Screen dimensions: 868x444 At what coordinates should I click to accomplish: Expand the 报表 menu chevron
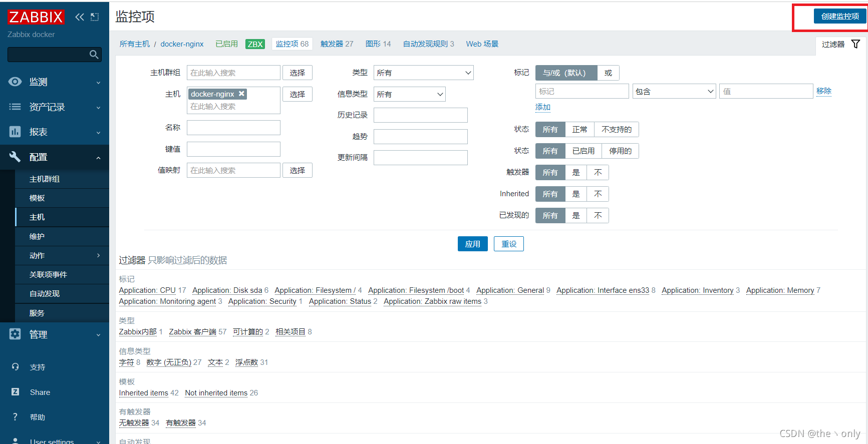click(98, 133)
